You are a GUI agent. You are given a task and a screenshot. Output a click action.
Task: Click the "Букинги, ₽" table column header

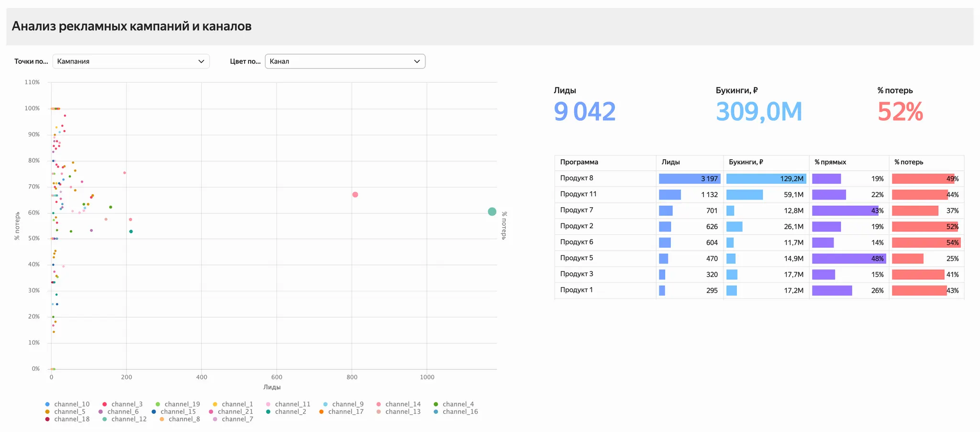[746, 162]
